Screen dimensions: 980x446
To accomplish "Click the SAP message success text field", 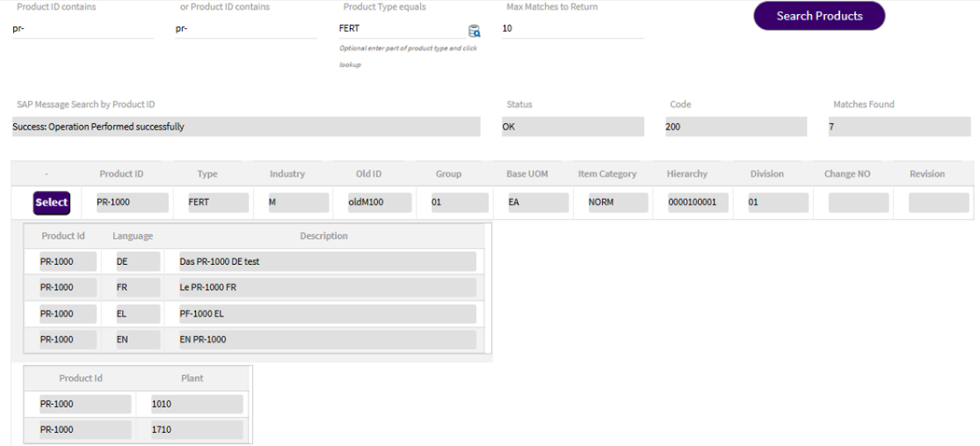I will (246, 127).
